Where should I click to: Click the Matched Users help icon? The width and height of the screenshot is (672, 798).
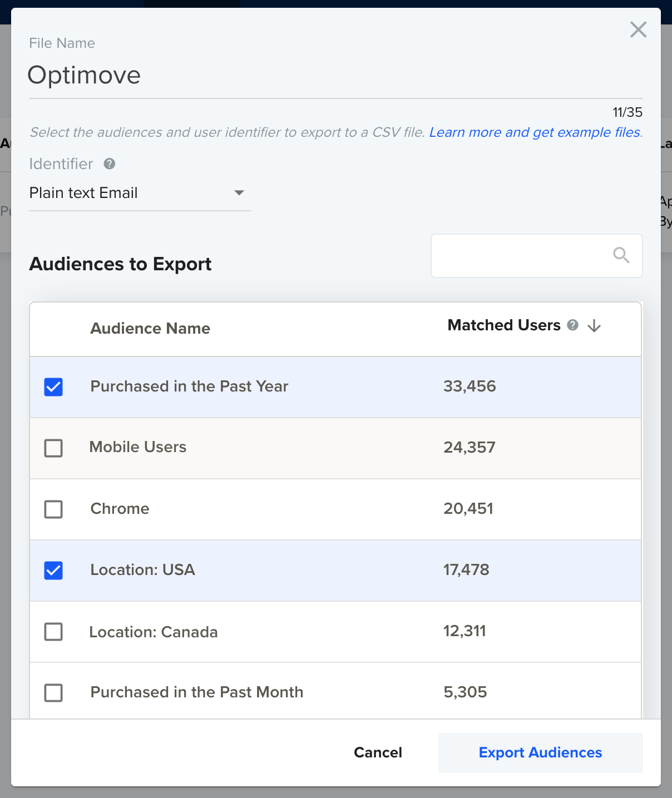point(572,325)
